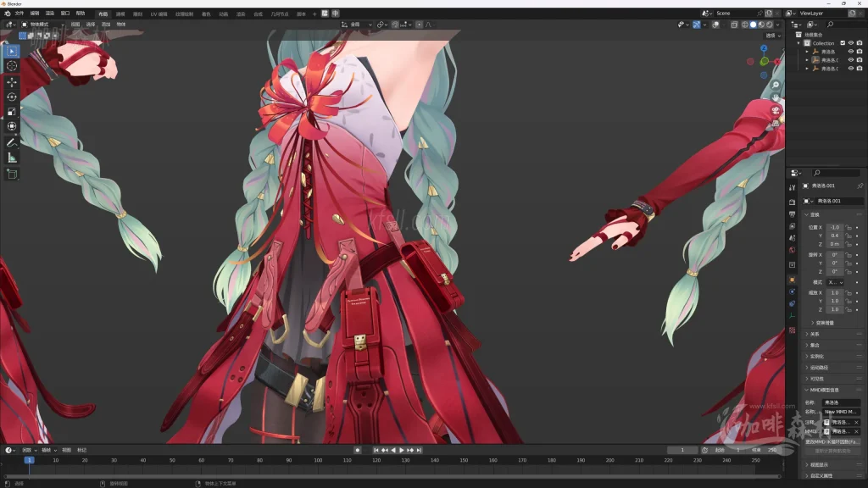Open the checkerboard Texture properties tab
This screenshot has height=488, width=868.
coord(793,330)
